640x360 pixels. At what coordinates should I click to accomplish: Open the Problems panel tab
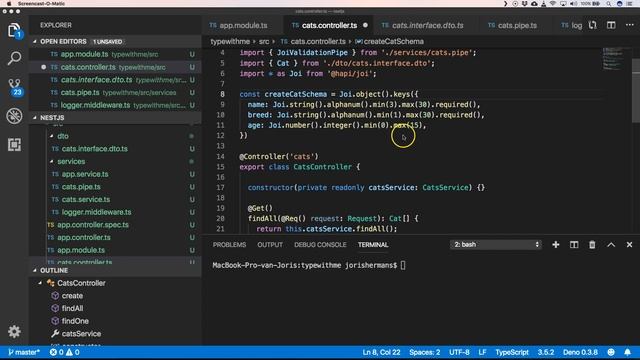pyautogui.click(x=229, y=244)
